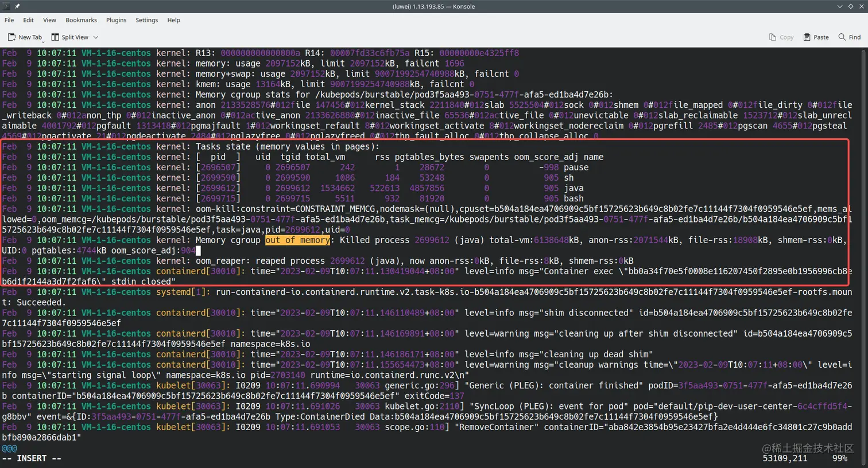Toggle the pin window icon in title bar
Viewport: 868px width, 468px height.
(x=17, y=6)
